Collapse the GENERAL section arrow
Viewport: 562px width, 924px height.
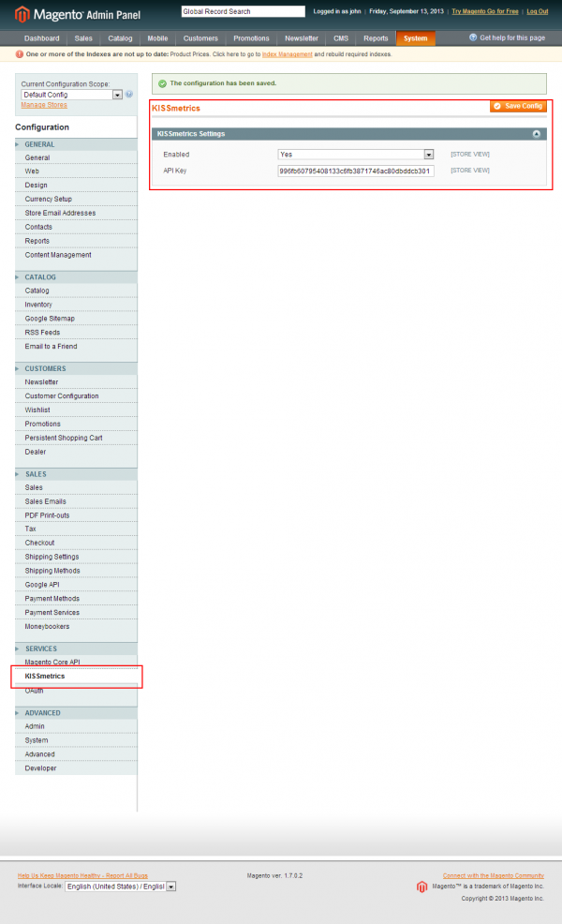click(x=17, y=144)
